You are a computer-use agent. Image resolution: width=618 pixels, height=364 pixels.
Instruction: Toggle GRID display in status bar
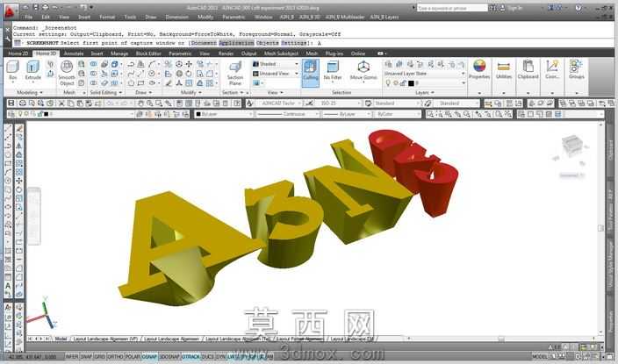point(100,356)
